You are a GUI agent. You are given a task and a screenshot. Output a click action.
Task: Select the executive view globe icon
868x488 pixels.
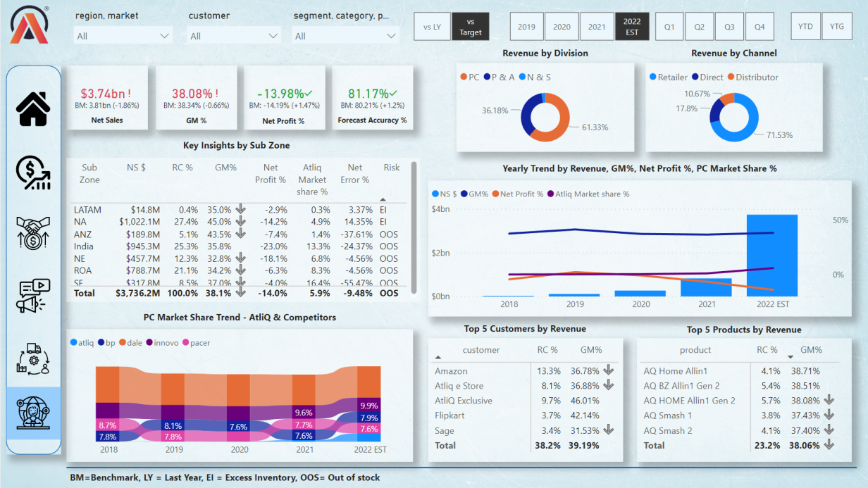33,414
